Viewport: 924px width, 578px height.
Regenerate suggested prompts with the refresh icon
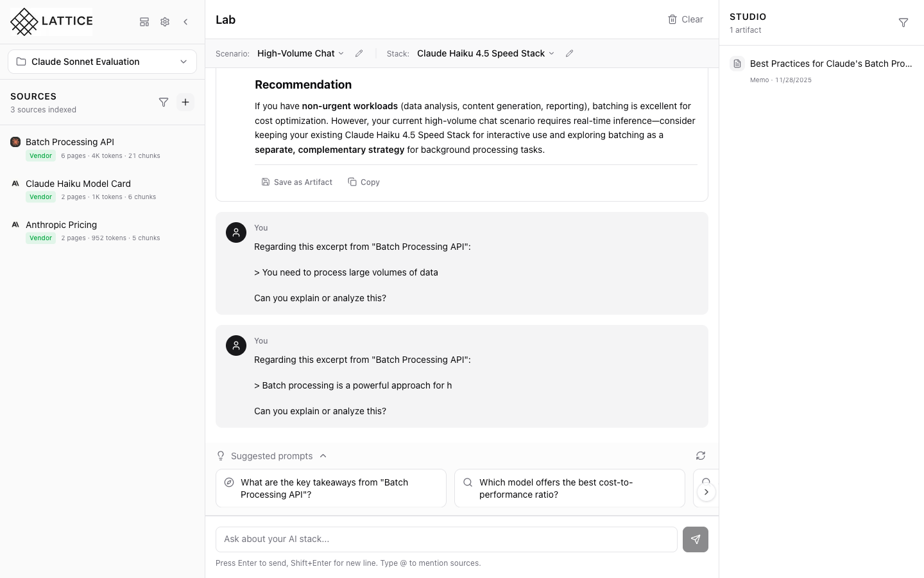(700, 455)
